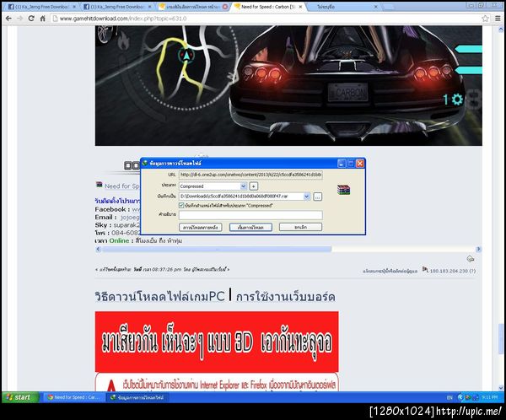The height and width of the screenshot is (420, 506).
Task: Click the Start Download button in dialog
Action: click(x=250, y=227)
